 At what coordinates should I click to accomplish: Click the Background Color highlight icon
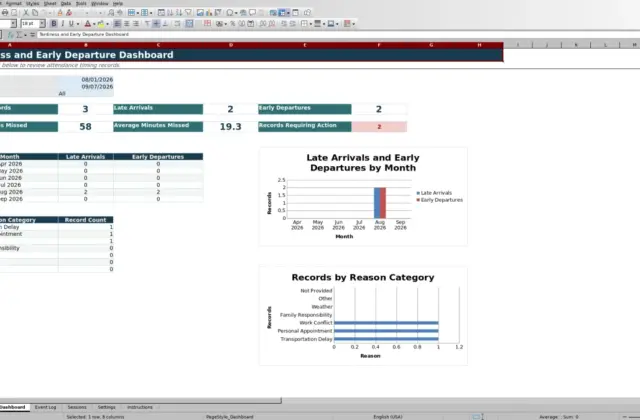pyautogui.click(x=101, y=24)
